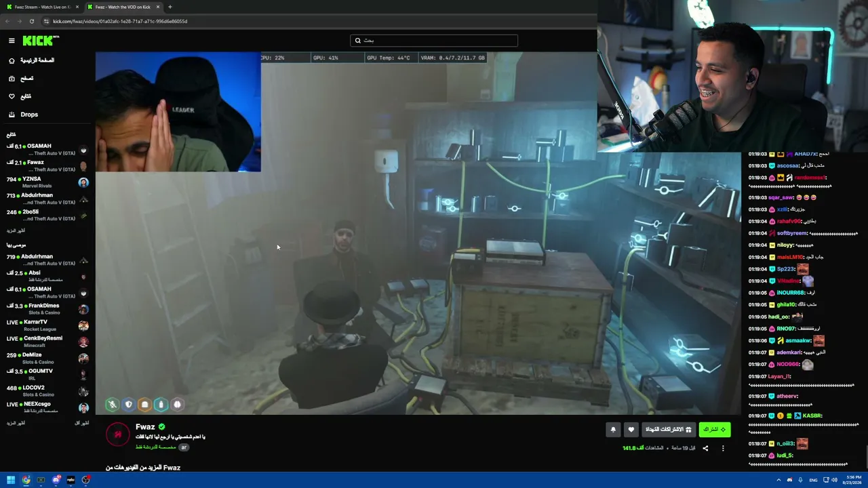Image resolution: width=868 pixels, height=488 pixels.
Task: Click the search box at the top
Action: coord(434,41)
